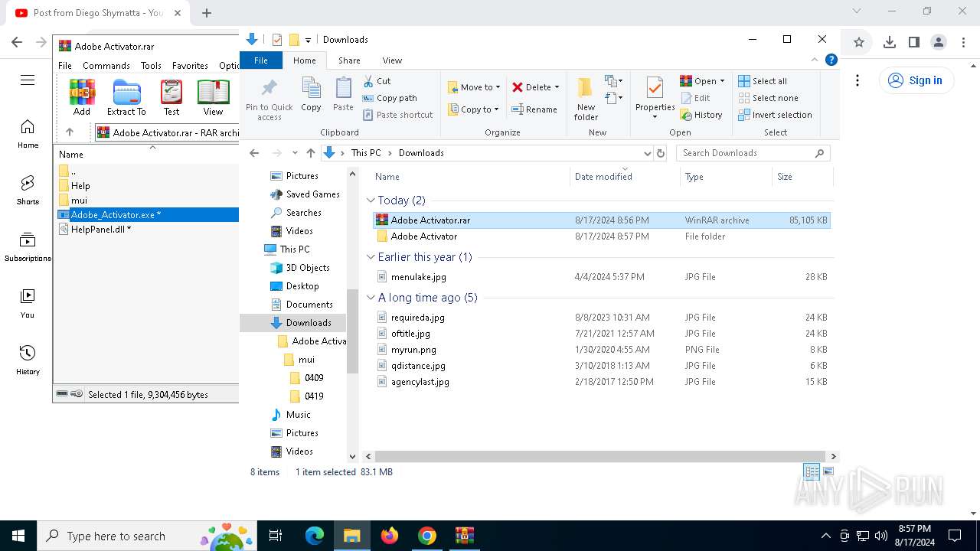Click the Rename ribbon button
Screen dimensions: 980x551
pos(534,109)
